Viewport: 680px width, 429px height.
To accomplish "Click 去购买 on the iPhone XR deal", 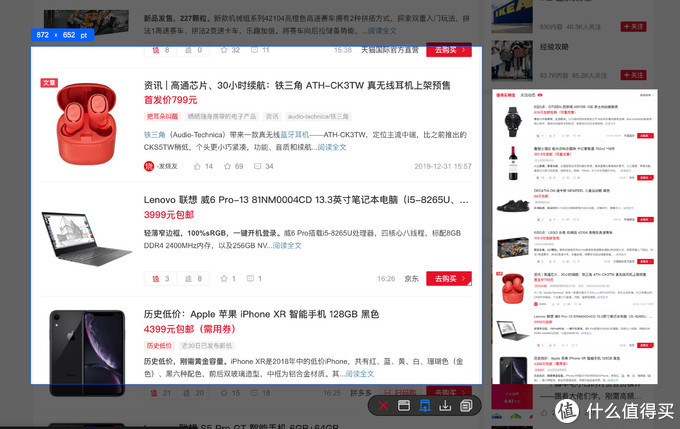I will [449, 392].
